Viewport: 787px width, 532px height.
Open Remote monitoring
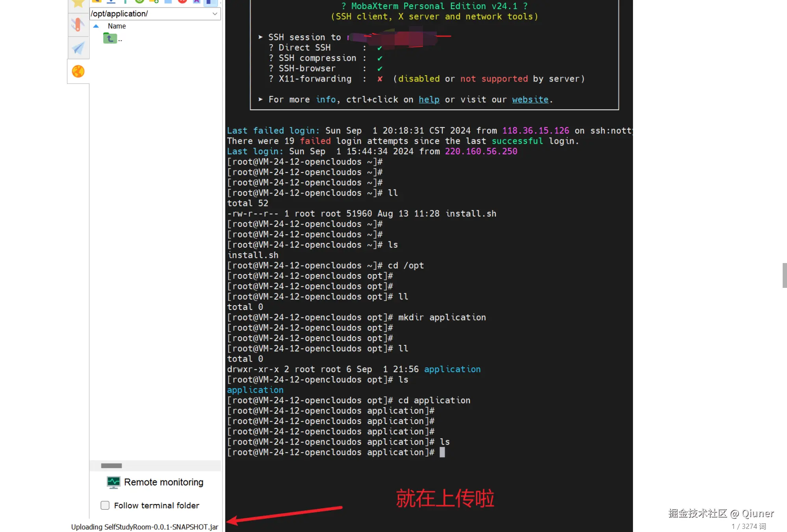[156, 482]
